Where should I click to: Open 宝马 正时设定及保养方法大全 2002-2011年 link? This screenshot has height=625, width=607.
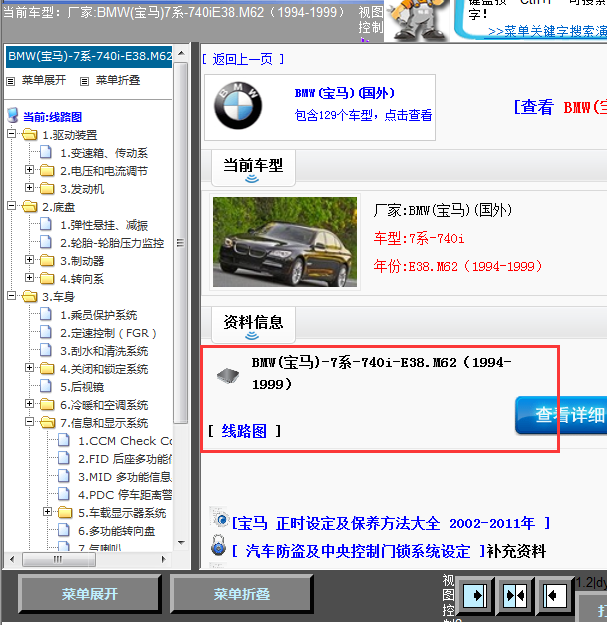click(x=391, y=523)
